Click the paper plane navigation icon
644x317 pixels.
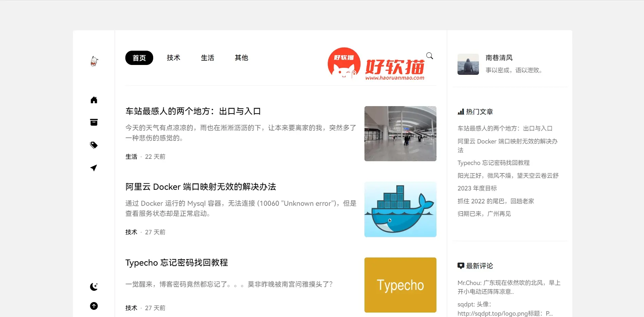point(94,168)
